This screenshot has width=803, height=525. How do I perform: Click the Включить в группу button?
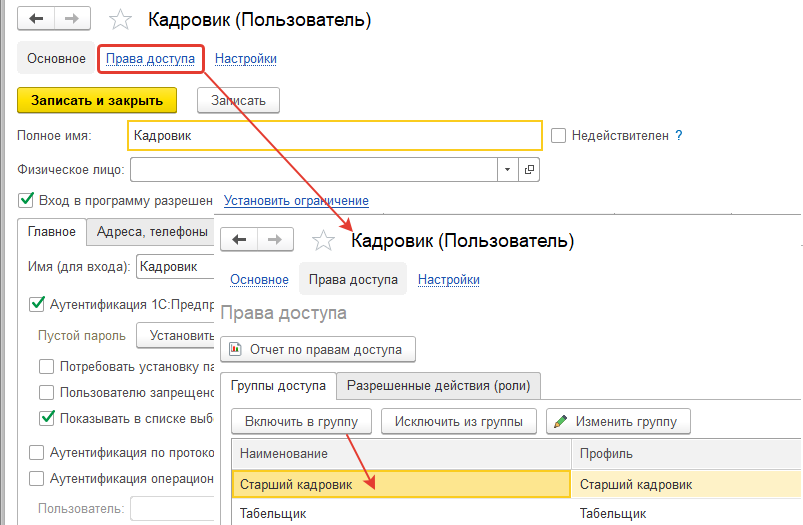(x=301, y=421)
